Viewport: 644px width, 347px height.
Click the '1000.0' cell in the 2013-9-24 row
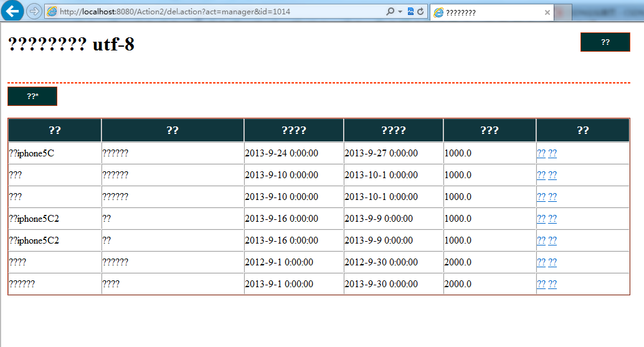click(x=490, y=153)
